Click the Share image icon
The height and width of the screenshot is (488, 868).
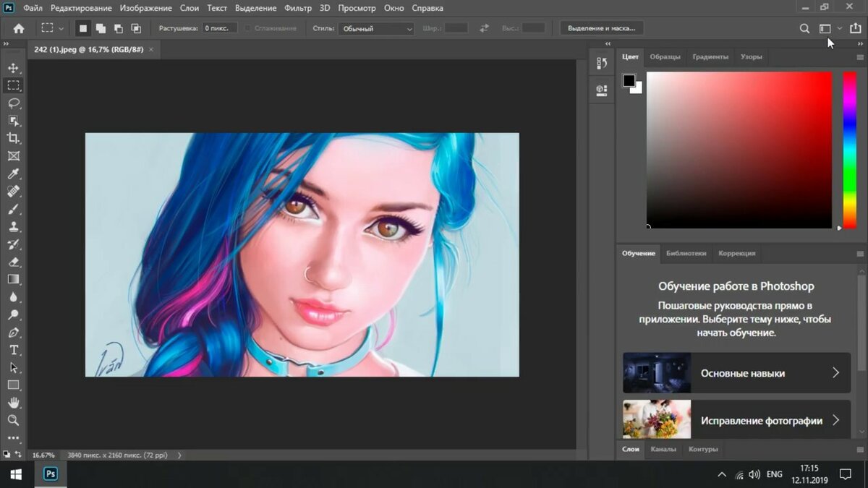(x=856, y=28)
